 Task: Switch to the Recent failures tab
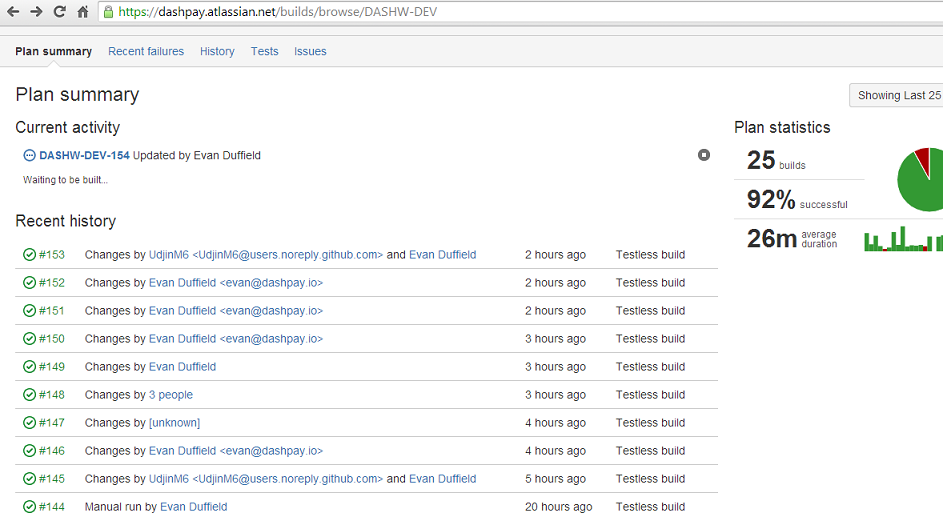point(146,52)
